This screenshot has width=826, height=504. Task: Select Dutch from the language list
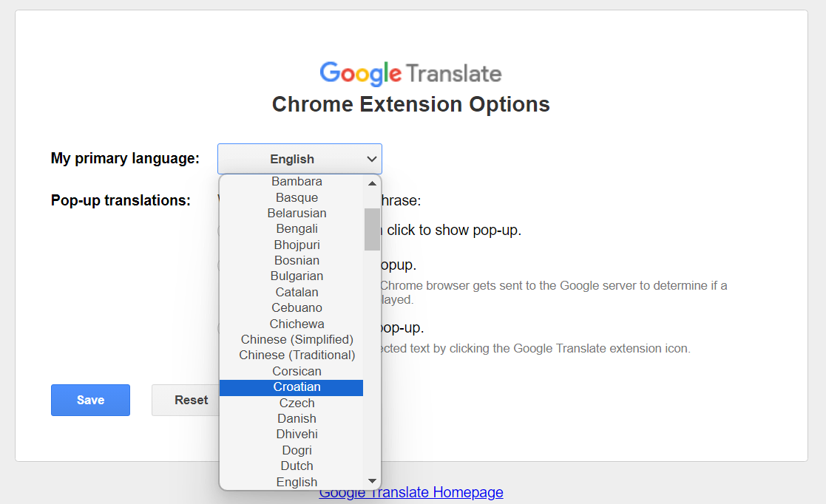(297, 466)
